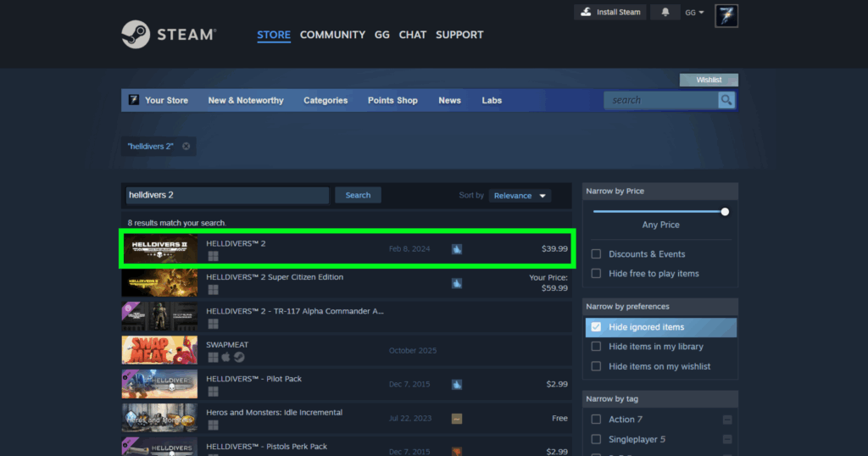This screenshot has height=456, width=868.
Task: Open the News menu item
Action: 449,100
